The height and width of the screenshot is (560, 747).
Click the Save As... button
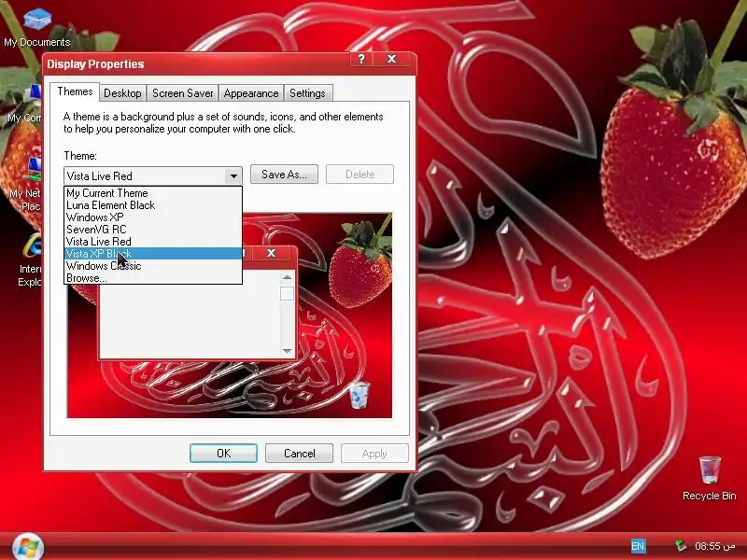coord(284,175)
